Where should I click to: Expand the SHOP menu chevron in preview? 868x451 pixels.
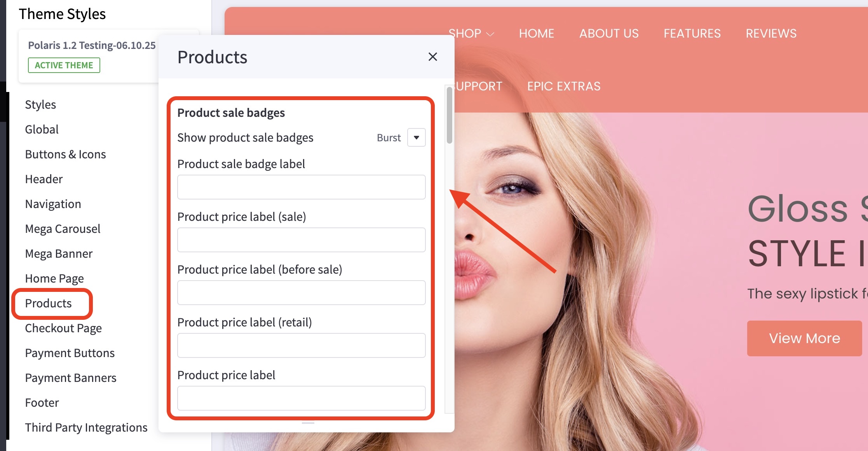(490, 34)
